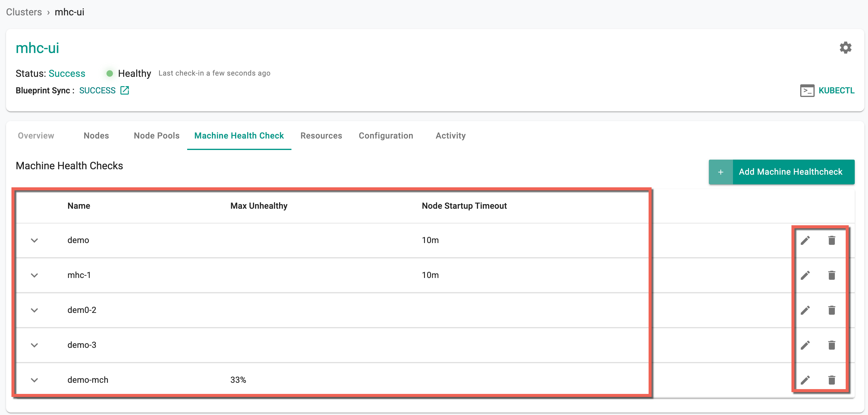Click the kubectl terminal icon
The height and width of the screenshot is (415, 868).
pyautogui.click(x=807, y=91)
